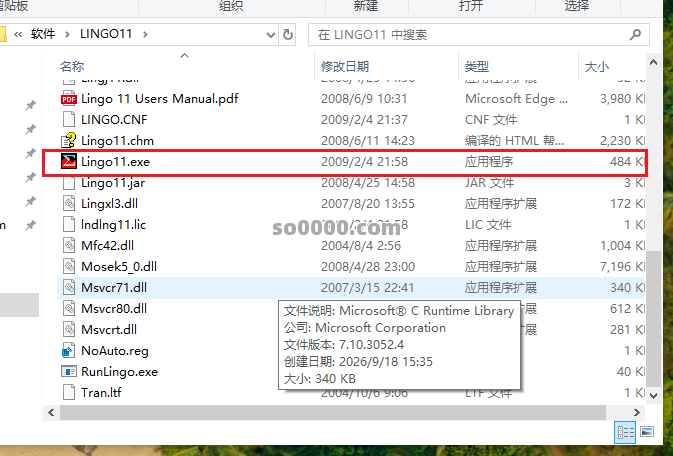Click the Microsoft Edge type cell

[x=516, y=99]
